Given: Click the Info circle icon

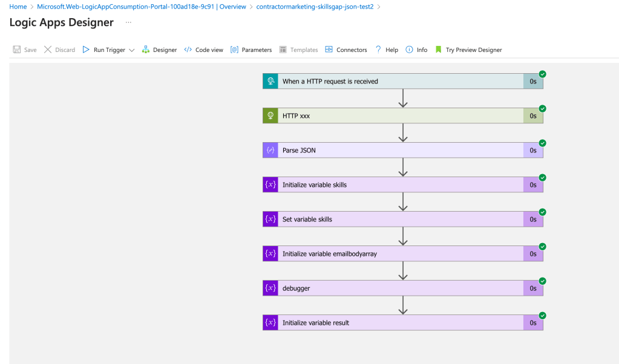Looking at the screenshot, I should click(410, 50).
